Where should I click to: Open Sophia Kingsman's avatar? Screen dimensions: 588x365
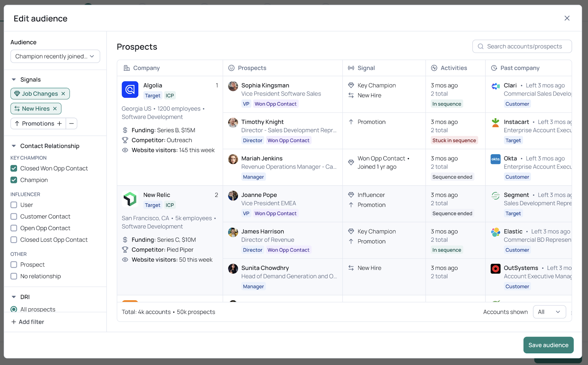point(233,86)
